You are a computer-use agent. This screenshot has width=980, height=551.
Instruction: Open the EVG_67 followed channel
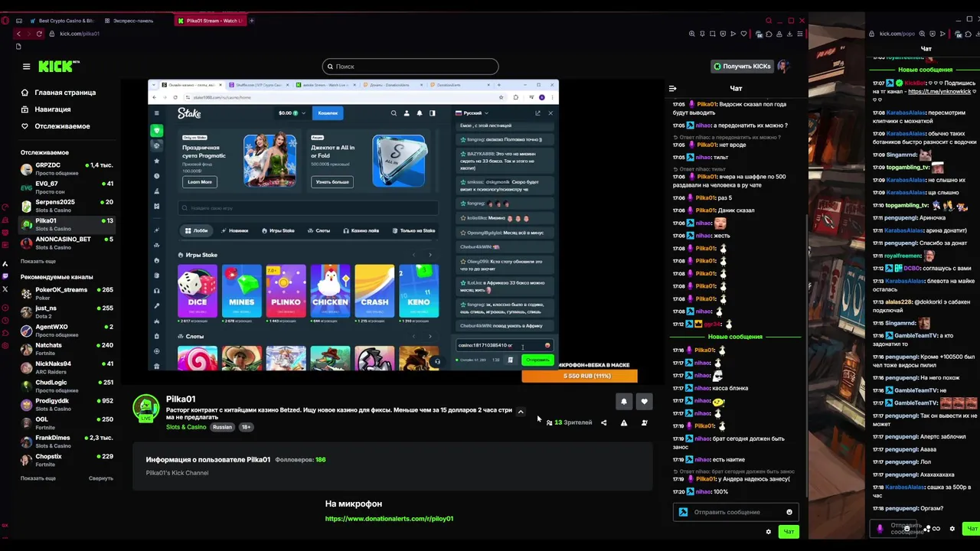coord(67,187)
